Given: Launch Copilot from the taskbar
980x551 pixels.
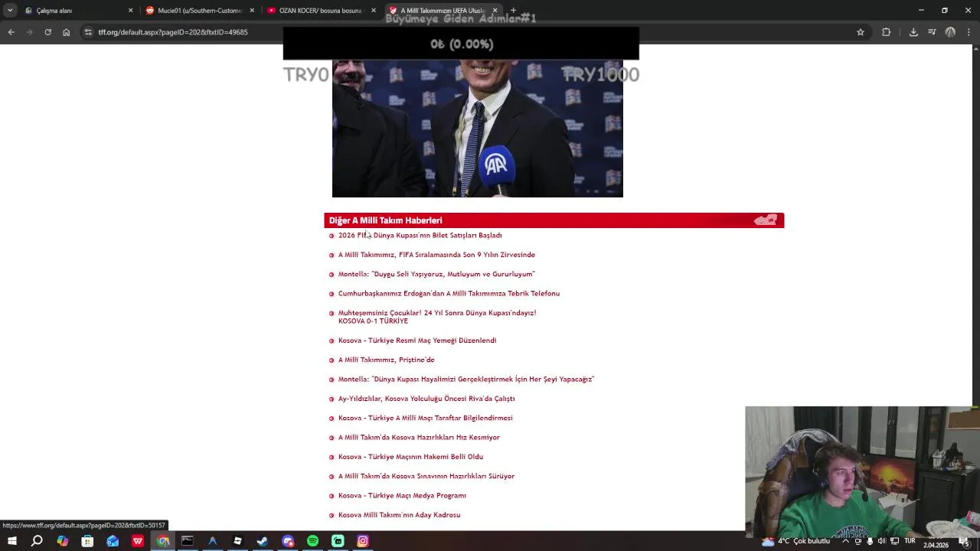Looking at the screenshot, I should (62, 541).
